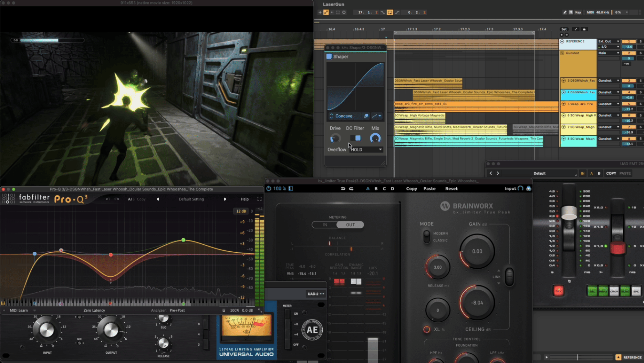This screenshot has height=363, width=644.
Task: Click Pro-Q 3 undo arrow
Action: click(108, 199)
